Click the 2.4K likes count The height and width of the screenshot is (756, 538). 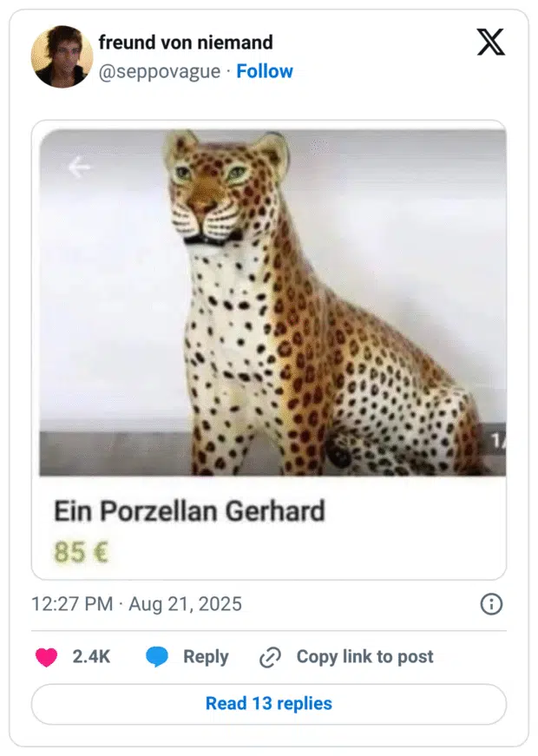pos(91,657)
